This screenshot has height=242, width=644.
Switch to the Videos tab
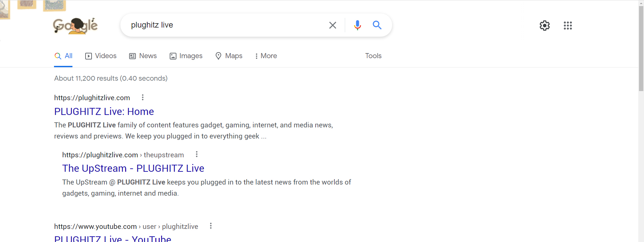[x=101, y=56]
